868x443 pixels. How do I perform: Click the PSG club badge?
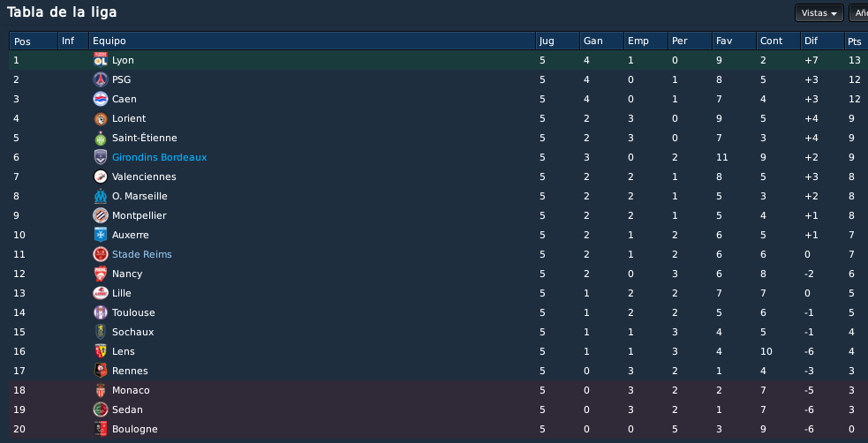coord(100,79)
